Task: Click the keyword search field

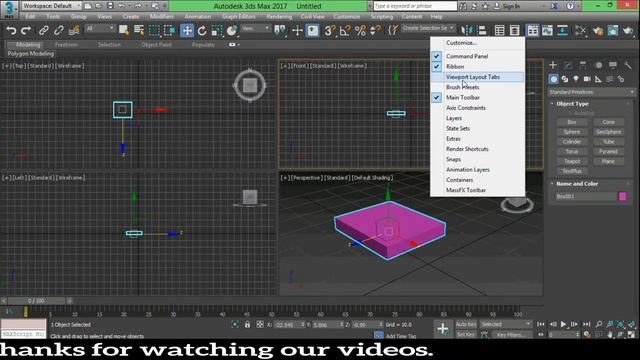Action: click(415, 6)
